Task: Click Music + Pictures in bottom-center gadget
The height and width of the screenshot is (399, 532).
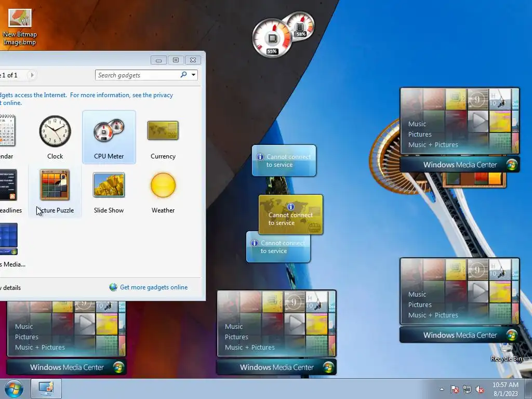Action: [x=250, y=347]
